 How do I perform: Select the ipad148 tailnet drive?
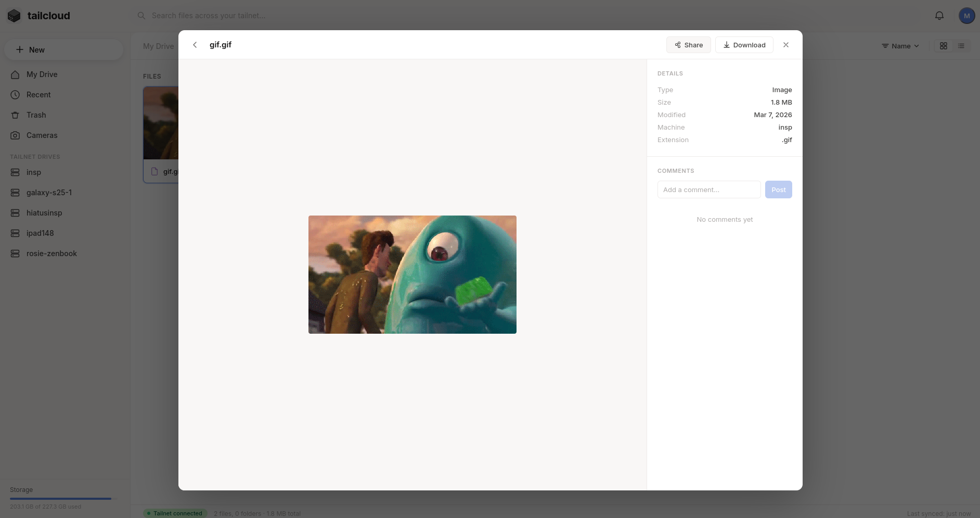coord(65,233)
